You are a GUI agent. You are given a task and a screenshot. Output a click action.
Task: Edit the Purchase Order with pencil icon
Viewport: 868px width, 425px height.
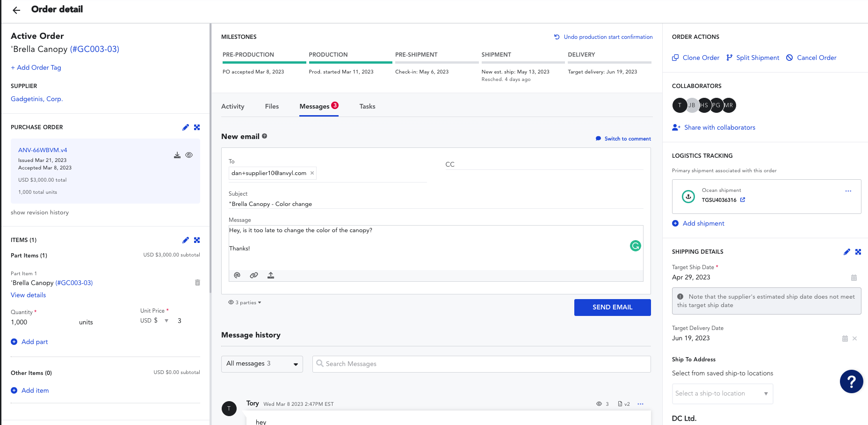click(x=186, y=127)
